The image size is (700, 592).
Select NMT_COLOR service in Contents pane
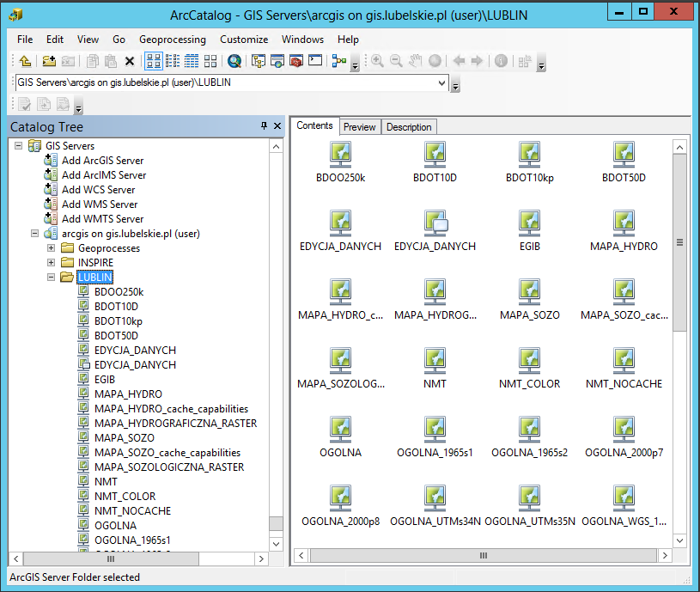tap(529, 367)
